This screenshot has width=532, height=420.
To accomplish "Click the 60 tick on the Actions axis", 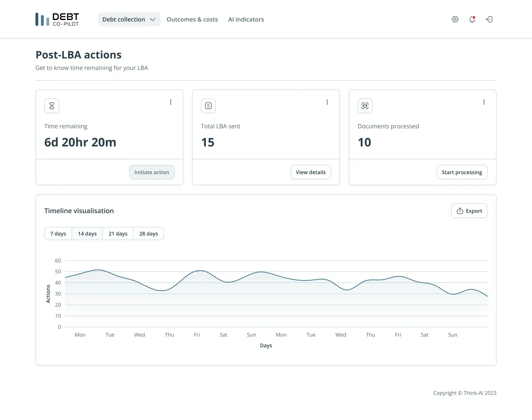I will [58, 260].
